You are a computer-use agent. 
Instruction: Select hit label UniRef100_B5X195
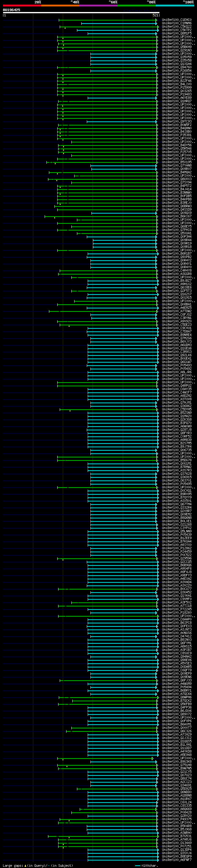177,162
